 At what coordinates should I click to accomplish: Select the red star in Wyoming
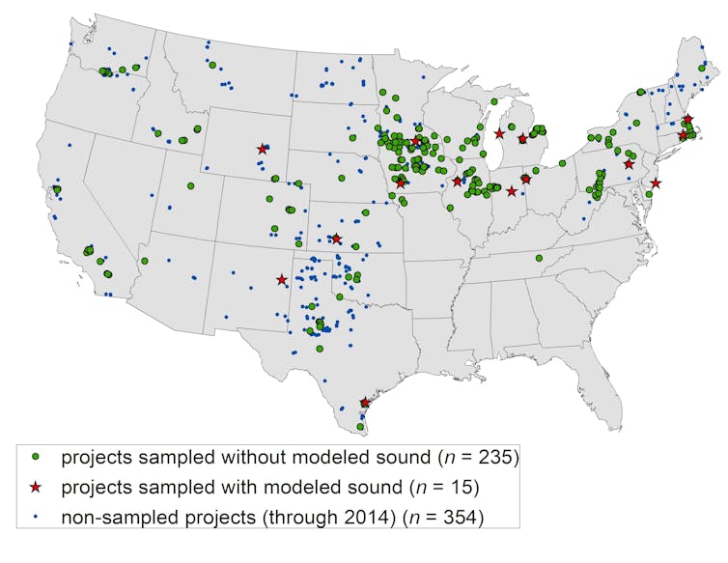click(262, 149)
